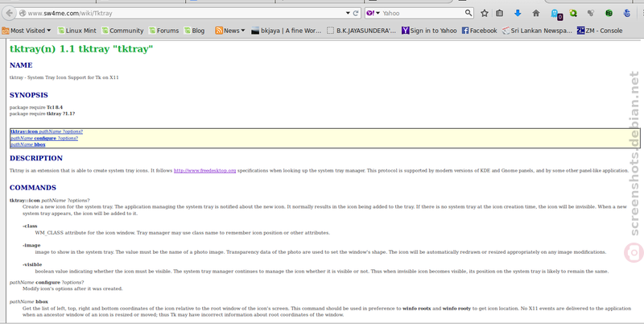
Task: Go back with the back arrow button
Action: (9, 13)
